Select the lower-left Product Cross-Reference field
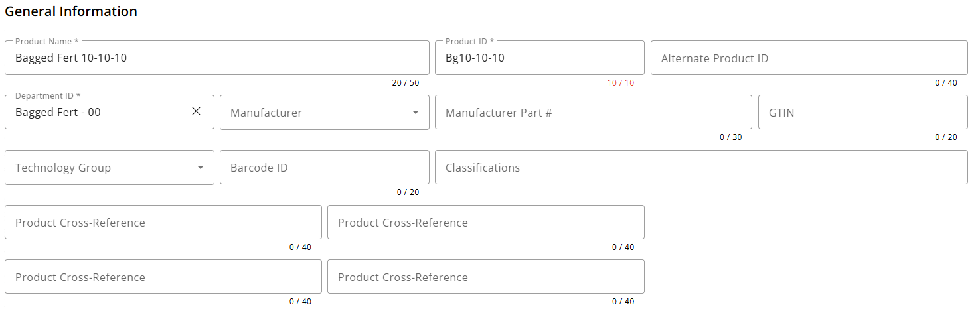 point(163,277)
